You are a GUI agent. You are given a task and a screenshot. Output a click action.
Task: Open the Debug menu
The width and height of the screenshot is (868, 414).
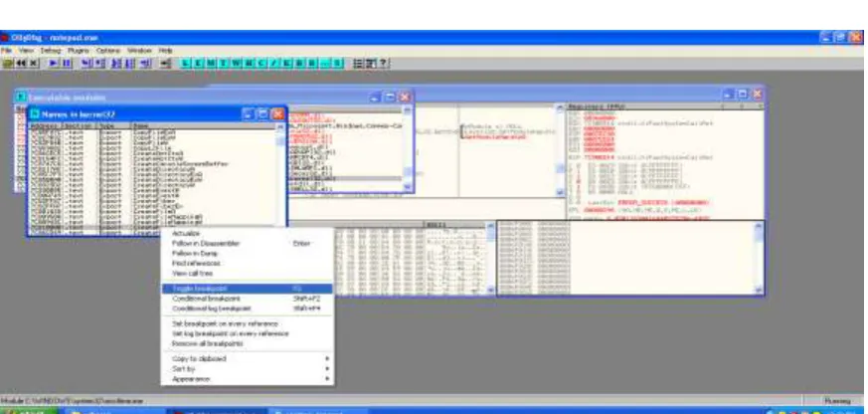(51, 50)
